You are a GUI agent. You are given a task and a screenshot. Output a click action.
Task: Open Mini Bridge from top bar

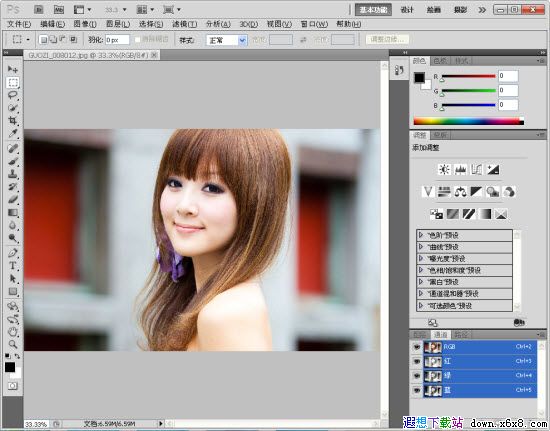58,9
